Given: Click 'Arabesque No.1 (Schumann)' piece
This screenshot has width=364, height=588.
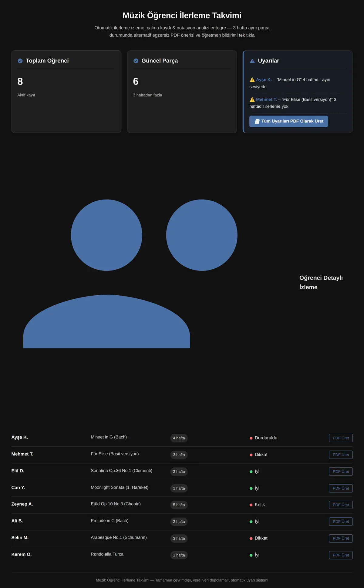Looking at the screenshot, I should point(119,537).
